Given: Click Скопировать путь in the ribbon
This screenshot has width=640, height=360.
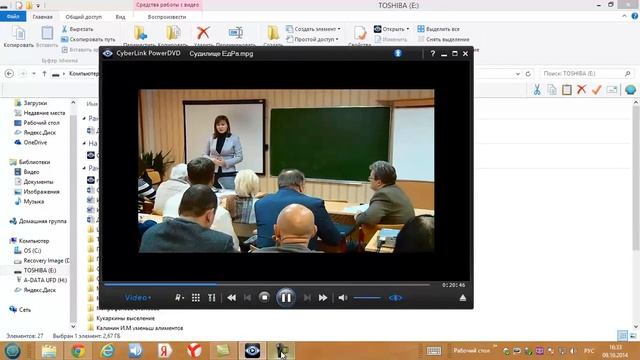Looking at the screenshot, I should coord(88,40).
